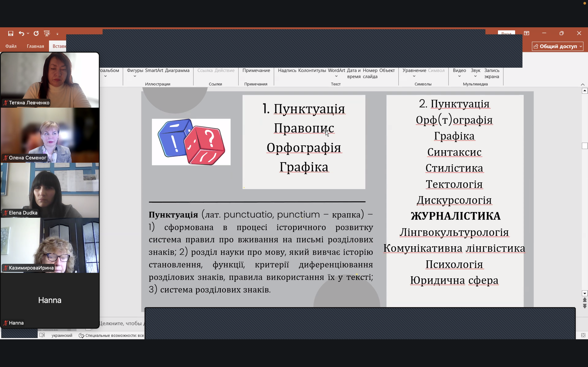Click the Redo/Repeat circular arrow icon
This screenshot has height=367, width=588.
coord(36,33)
